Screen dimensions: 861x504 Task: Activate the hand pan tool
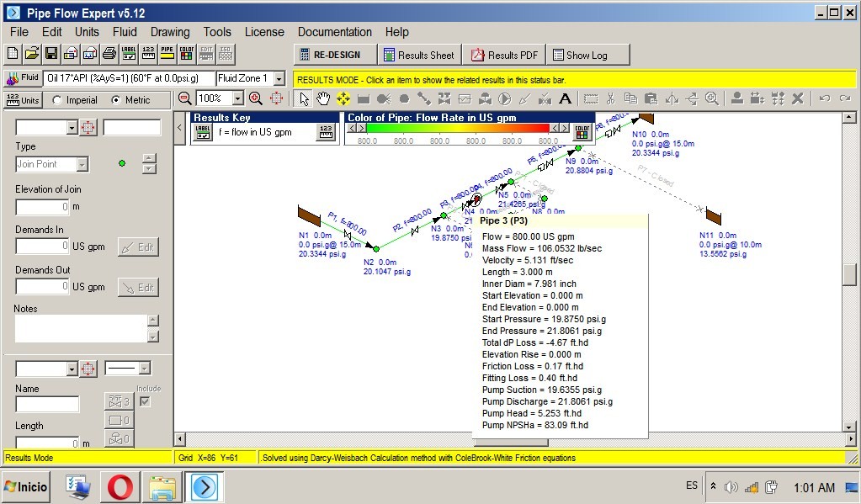pos(323,98)
